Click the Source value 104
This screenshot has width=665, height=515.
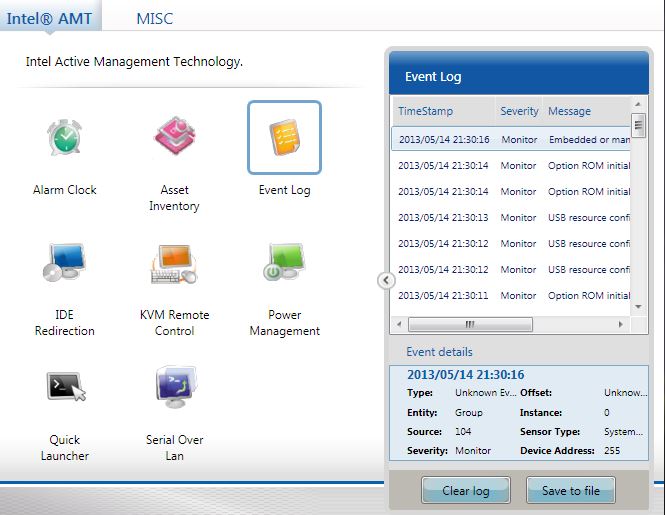[463, 431]
